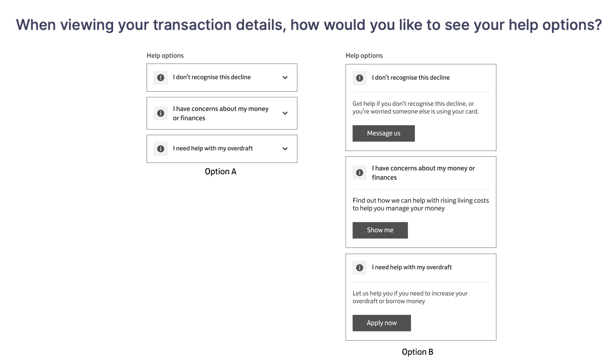Click the info icon on 'I need help with my overdraft' in Option A
This screenshot has width=611, height=364.
(x=160, y=148)
